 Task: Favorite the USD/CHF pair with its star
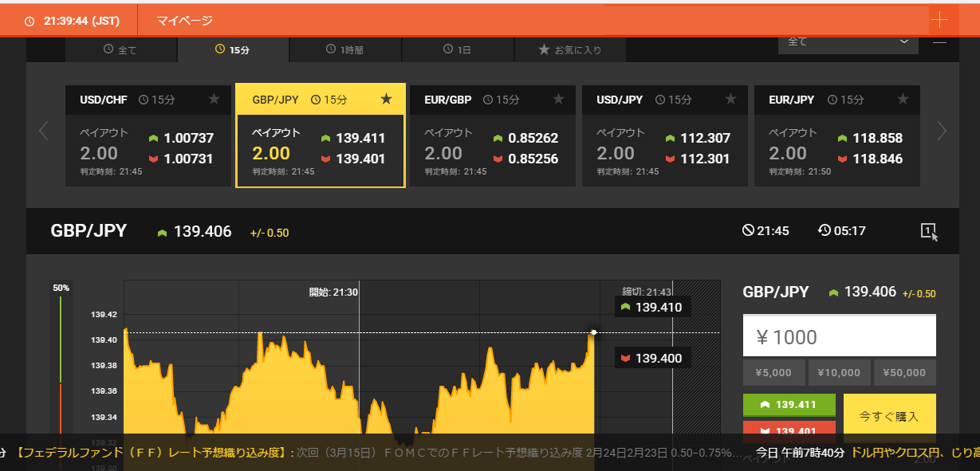click(214, 100)
